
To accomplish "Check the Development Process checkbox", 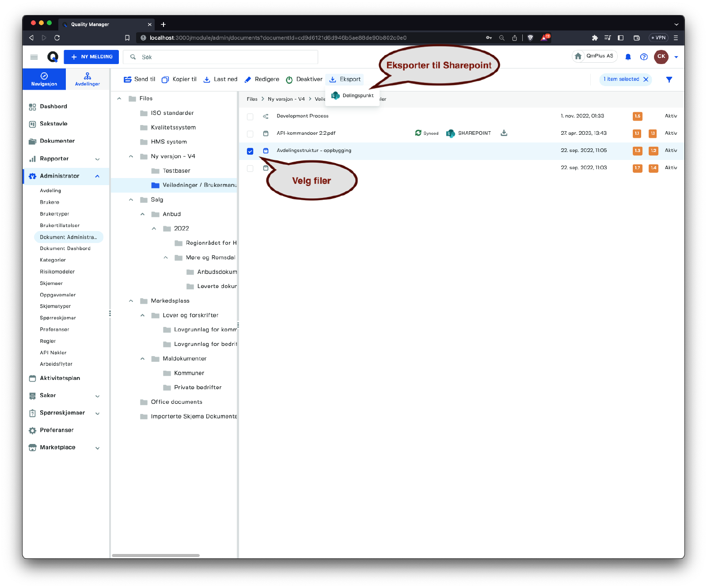I will point(250,117).
